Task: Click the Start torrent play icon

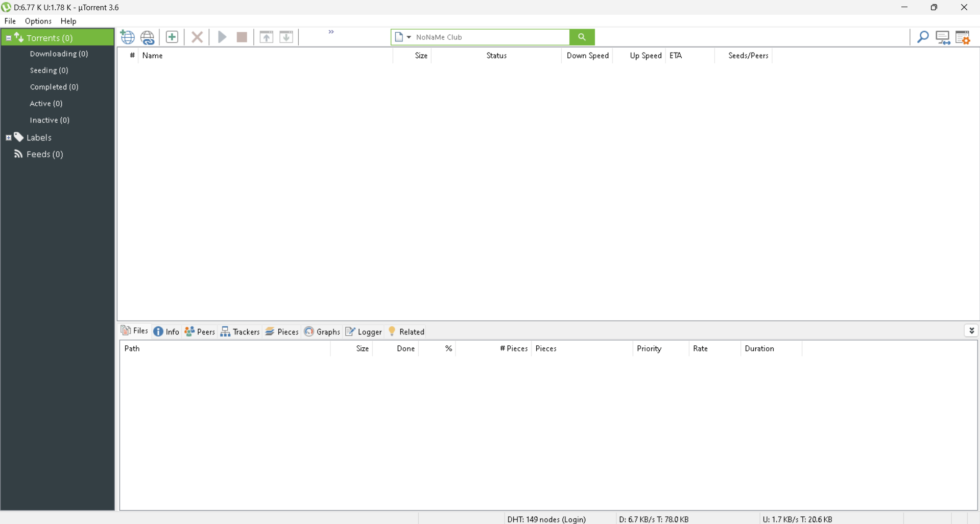Action: (x=222, y=37)
